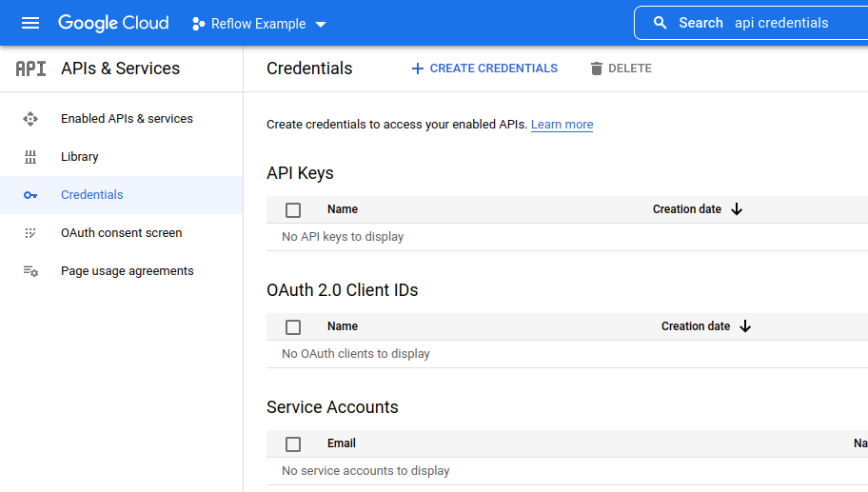Viewport: 868px width, 492px height.
Task: Click 'No service accounts to display' text
Action: tap(365, 471)
